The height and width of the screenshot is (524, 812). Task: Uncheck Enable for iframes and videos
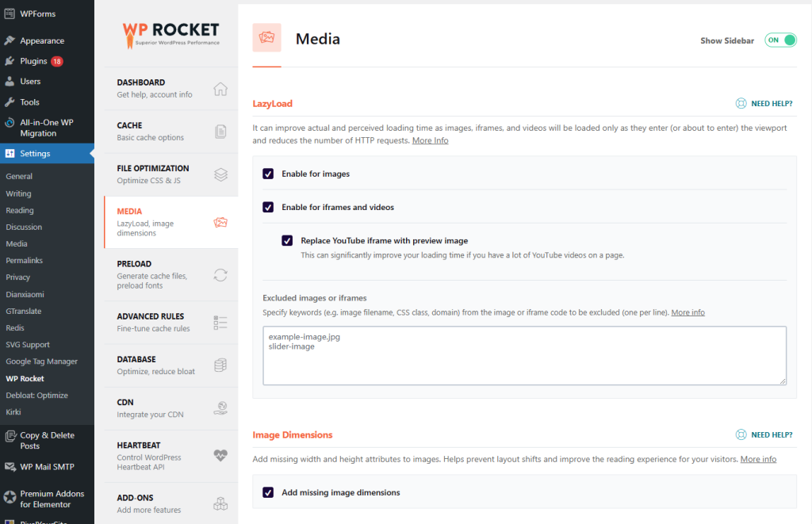pos(268,207)
